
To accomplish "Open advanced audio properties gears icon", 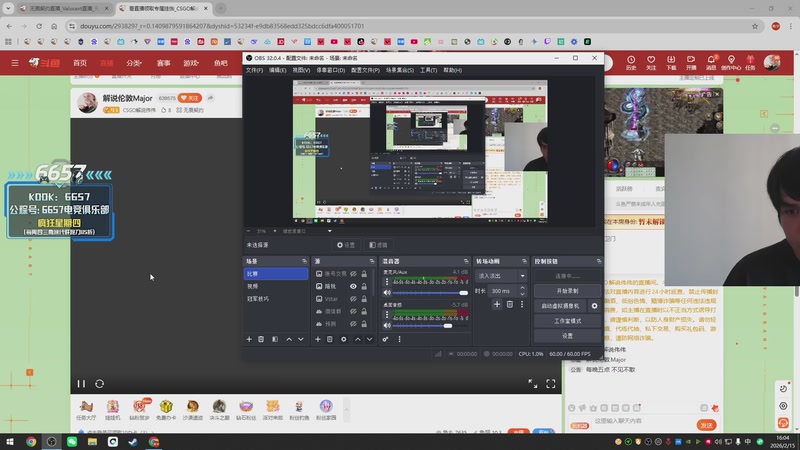I will coord(386,339).
